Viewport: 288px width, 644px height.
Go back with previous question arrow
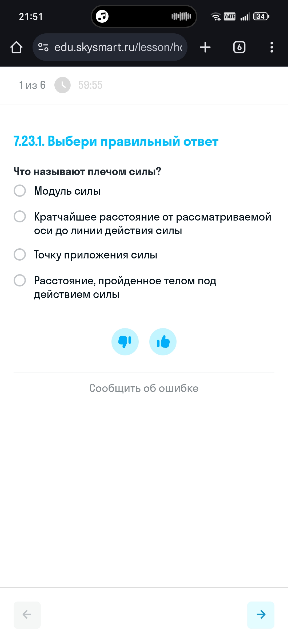click(27, 614)
